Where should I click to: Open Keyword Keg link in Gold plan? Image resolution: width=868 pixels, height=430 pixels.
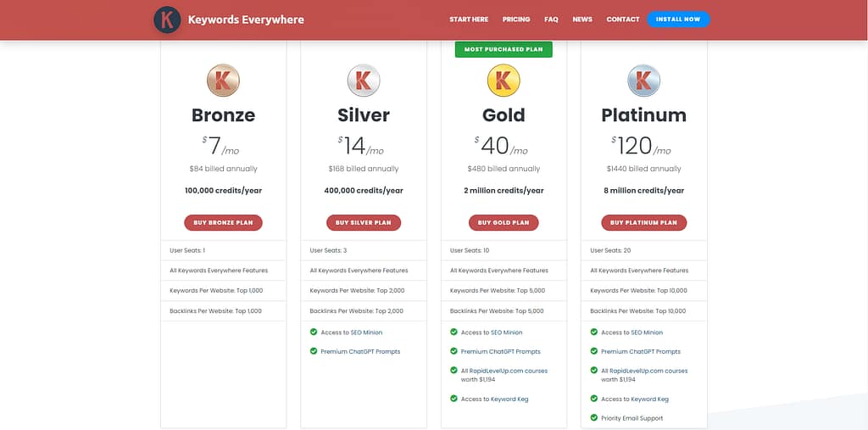pos(509,399)
